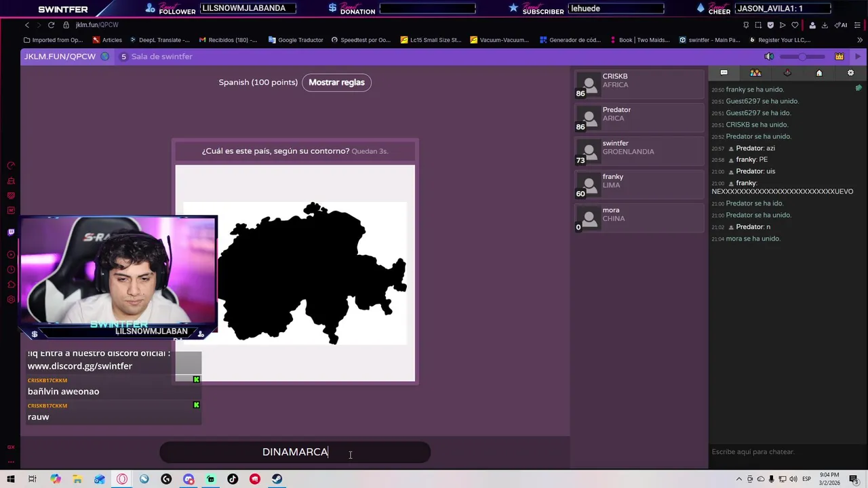Open the ESP language indicator in tray

[x=807, y=479]
